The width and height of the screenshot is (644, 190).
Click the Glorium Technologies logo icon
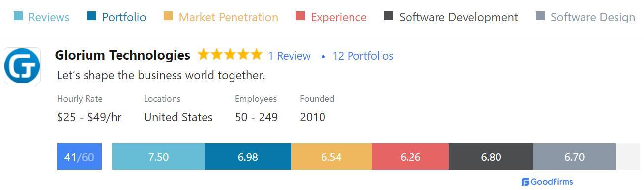click(22, 66)
